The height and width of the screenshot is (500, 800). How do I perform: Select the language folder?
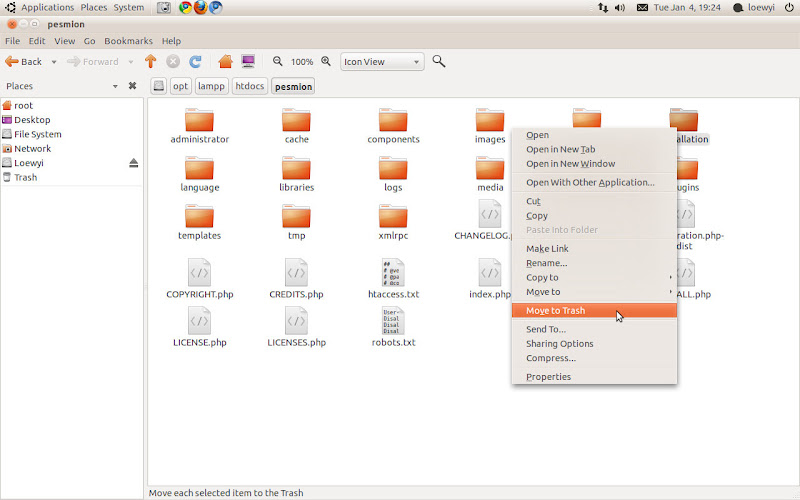click(199, 174)
